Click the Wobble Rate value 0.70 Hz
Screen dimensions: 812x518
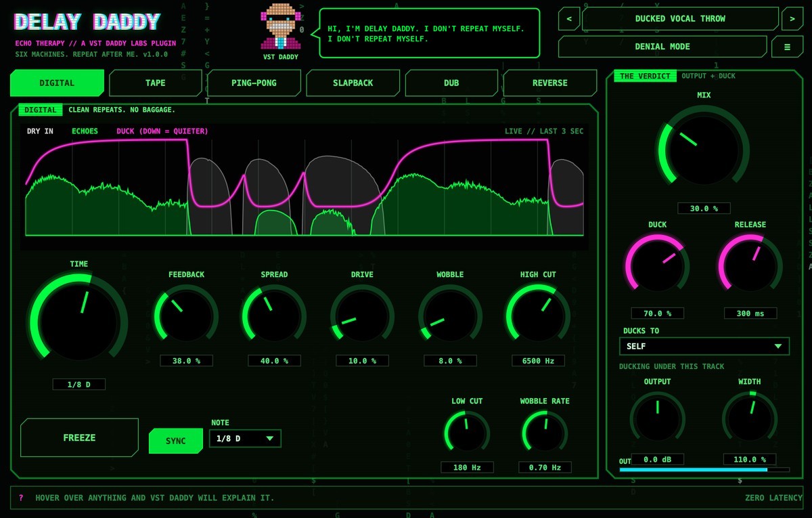click(545, 467)
